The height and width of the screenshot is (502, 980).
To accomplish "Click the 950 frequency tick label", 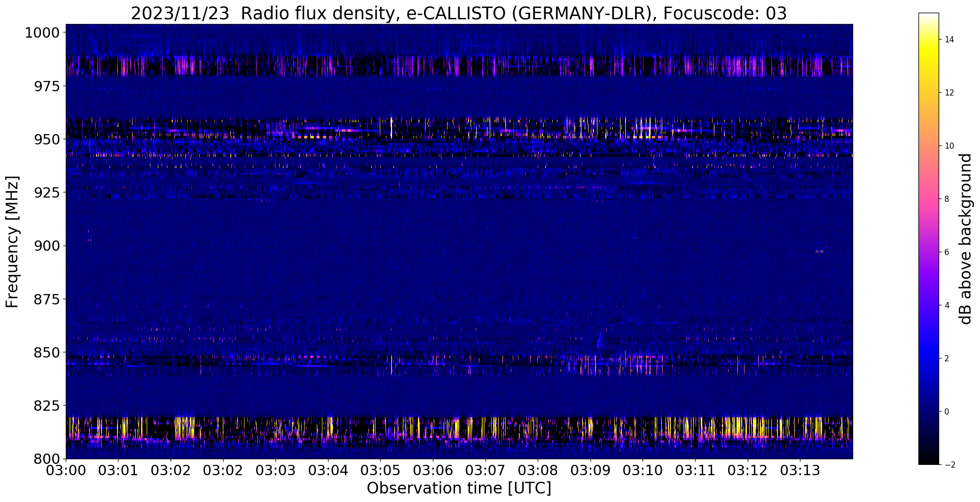I will (x=47, y=139).
